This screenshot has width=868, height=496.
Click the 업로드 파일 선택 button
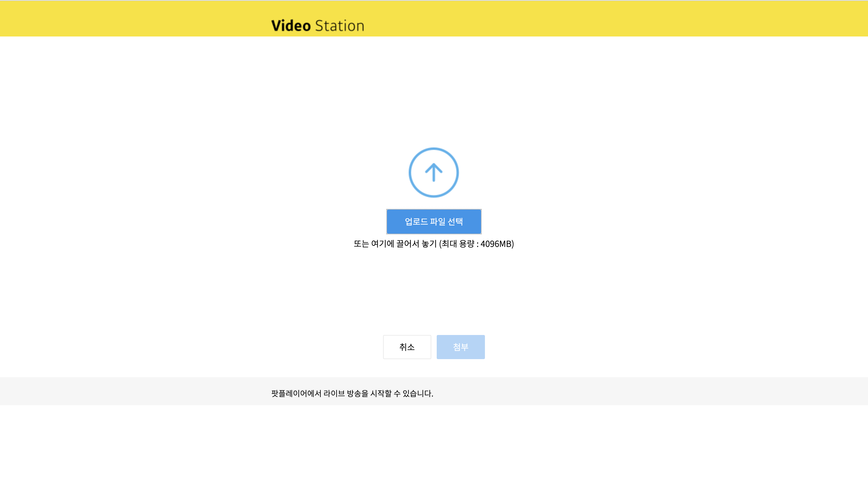(x=434, y=221)
